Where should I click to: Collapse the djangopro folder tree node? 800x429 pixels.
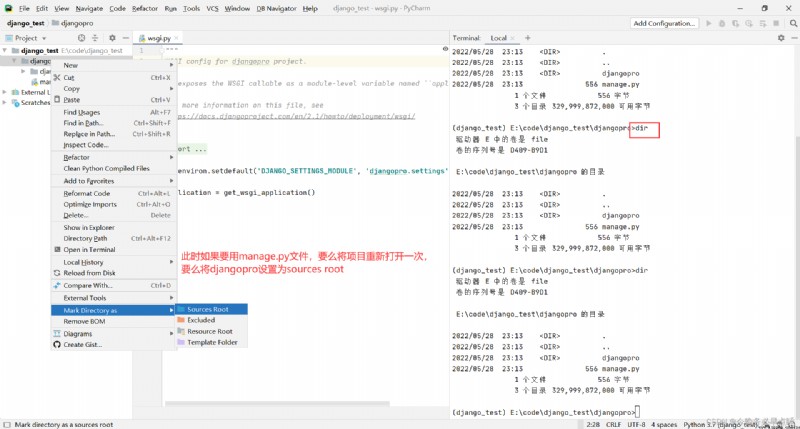[x=14, y=61]
